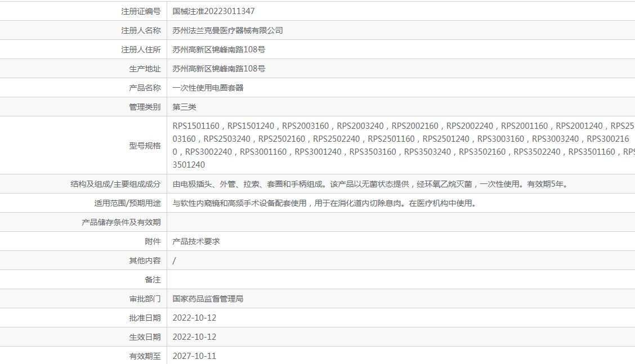635x364 pixels.
Task: Click the 型号规格 row label
Action: coord(145,146)
